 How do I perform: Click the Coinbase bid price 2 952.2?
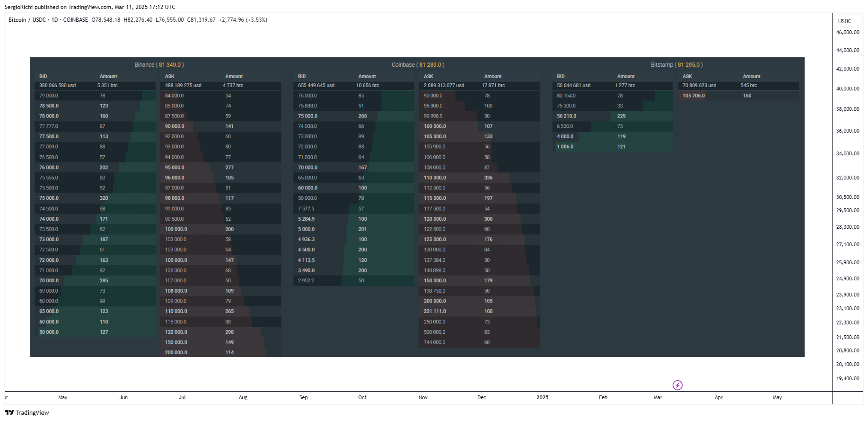pyautogui.click(x=306, y=281)
